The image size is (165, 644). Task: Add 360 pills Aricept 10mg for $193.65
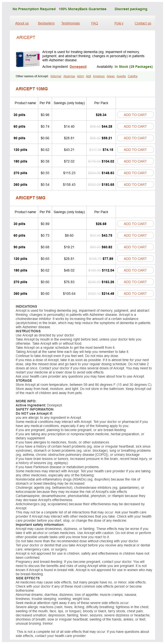pos(135,185)
